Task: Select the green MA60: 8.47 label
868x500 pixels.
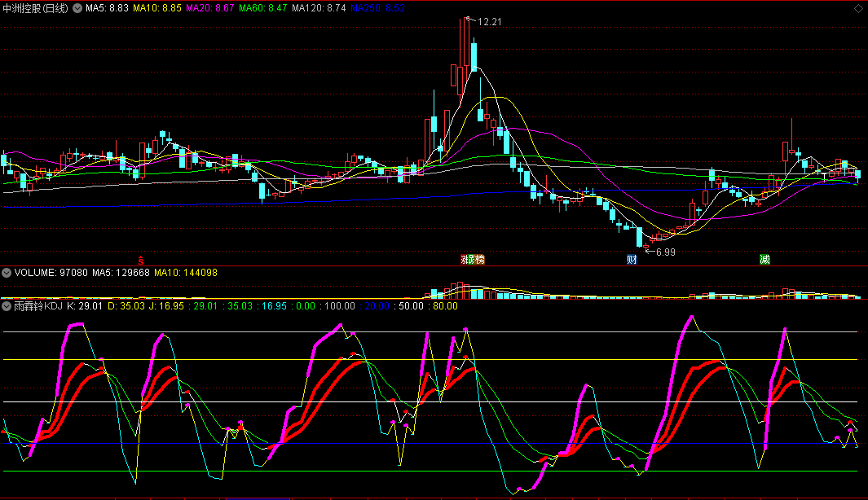Action: pyautogui.click(x=263, y=8)
